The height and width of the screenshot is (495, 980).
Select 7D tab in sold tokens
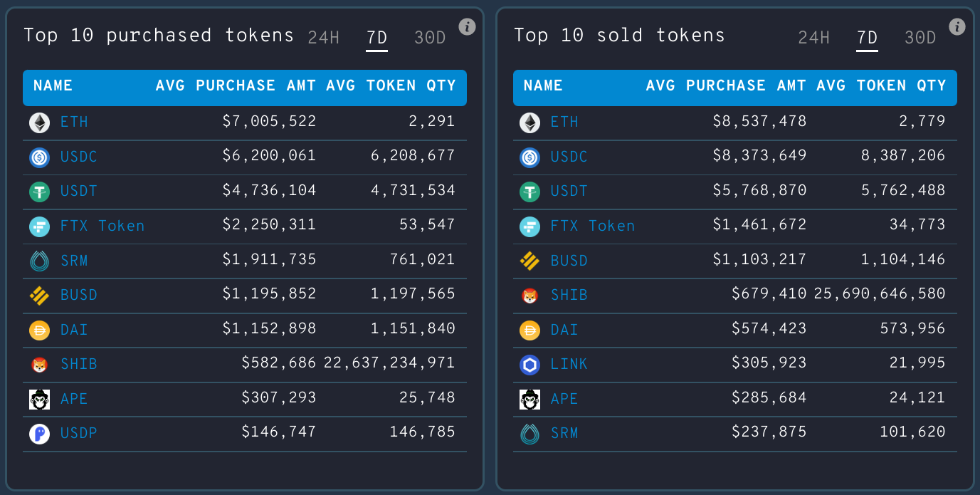[867, 38]
